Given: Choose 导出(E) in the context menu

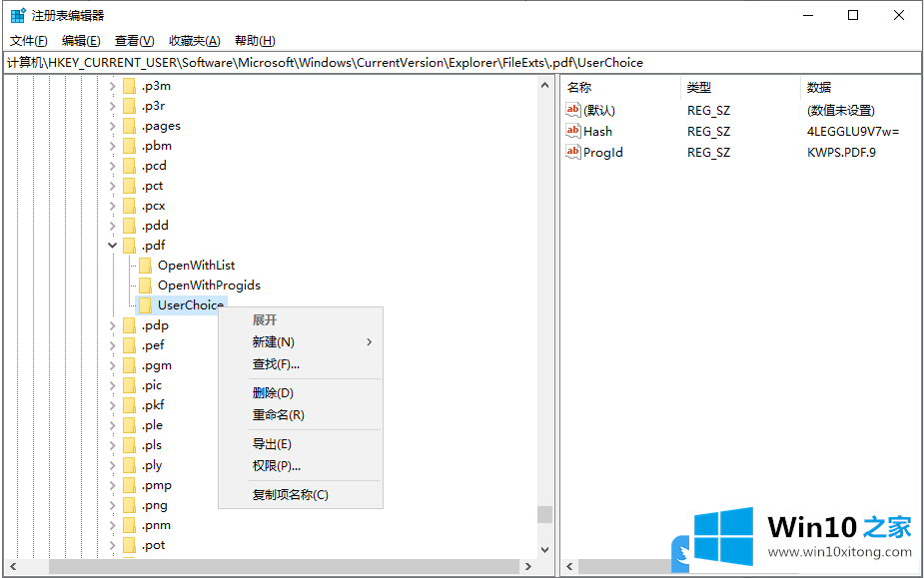Looking at the screenshot, I should (301, 444).
